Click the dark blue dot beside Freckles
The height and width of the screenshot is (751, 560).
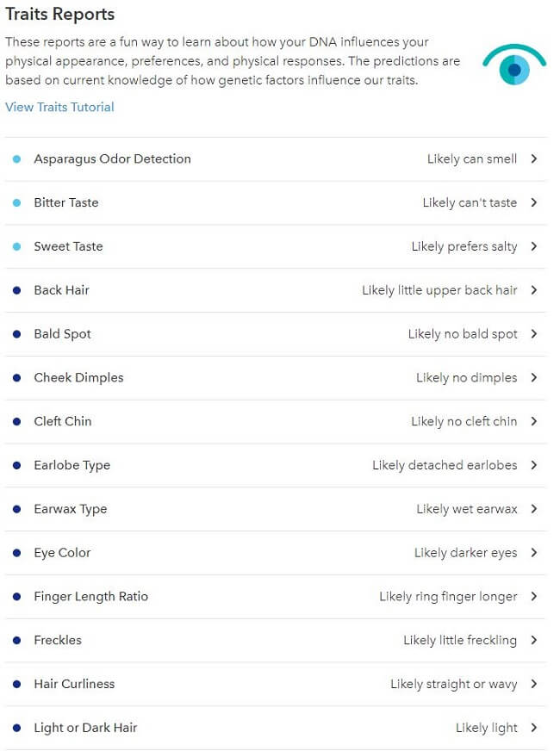[16, 641]
